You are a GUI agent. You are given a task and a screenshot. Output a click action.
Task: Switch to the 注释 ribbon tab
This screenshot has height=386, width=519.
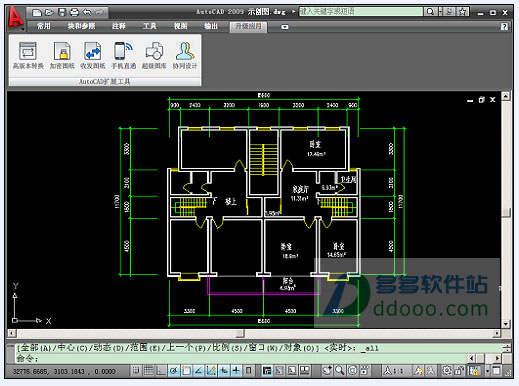(x=119, y=26)
